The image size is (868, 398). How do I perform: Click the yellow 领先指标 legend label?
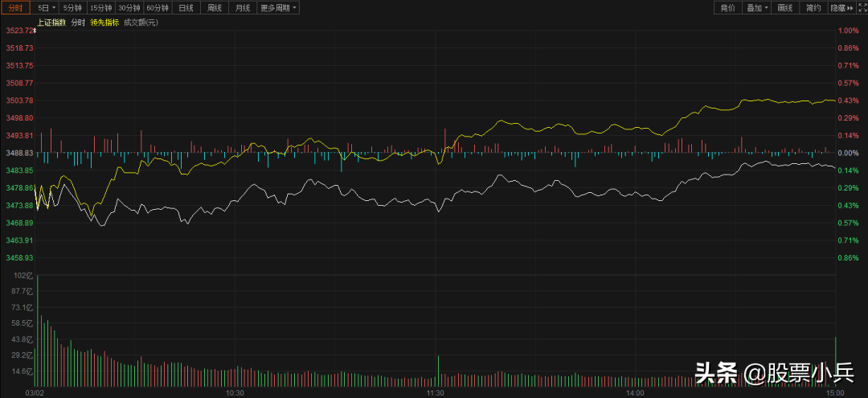[x=104, y=23]
